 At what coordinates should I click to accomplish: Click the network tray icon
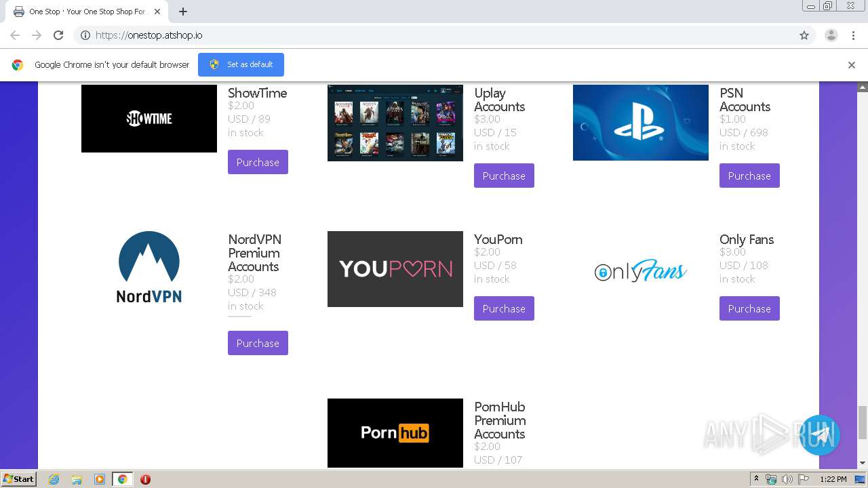click(771, 479)
